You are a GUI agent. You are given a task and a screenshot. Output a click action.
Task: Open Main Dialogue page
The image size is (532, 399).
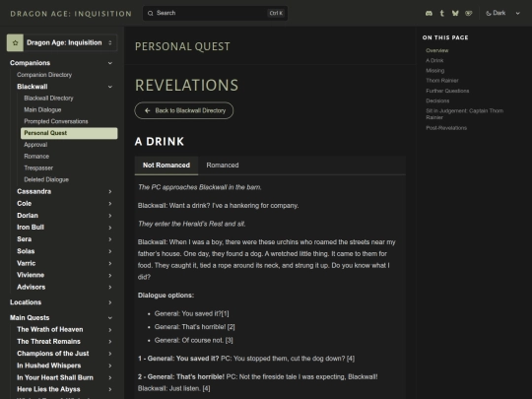coord(42,110)
